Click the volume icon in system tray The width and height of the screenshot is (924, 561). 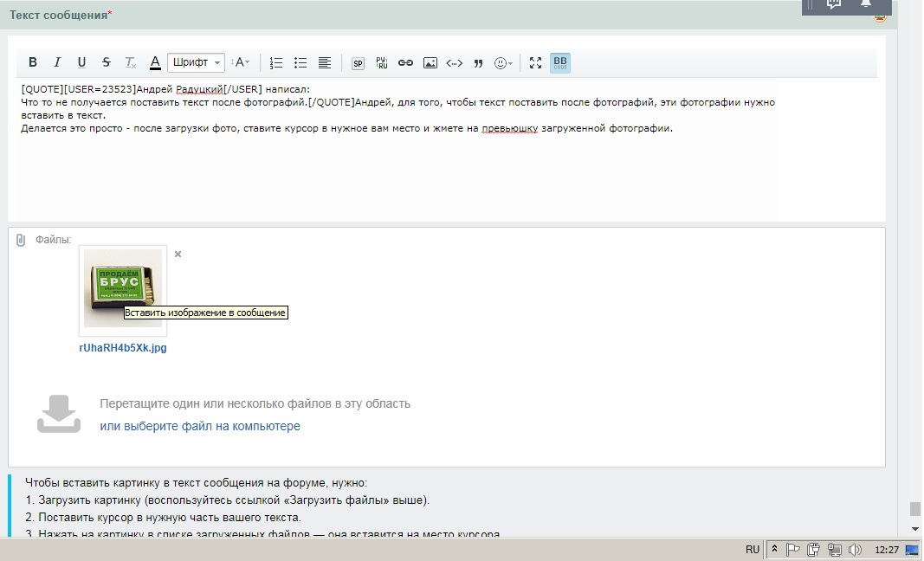[x=855, y=549]
